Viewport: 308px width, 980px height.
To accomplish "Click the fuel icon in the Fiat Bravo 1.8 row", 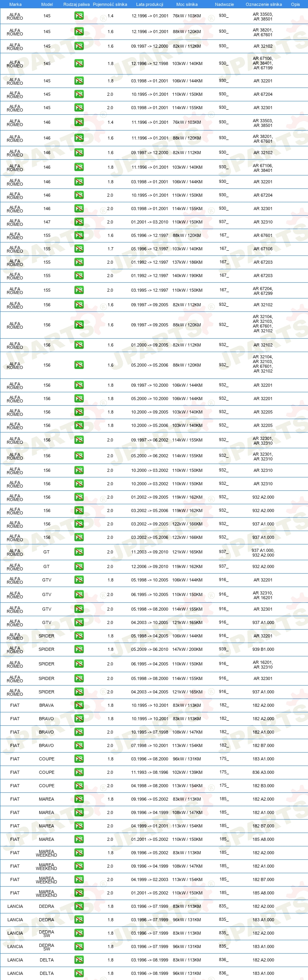I will pyautogui.click(x=79, y=719).
